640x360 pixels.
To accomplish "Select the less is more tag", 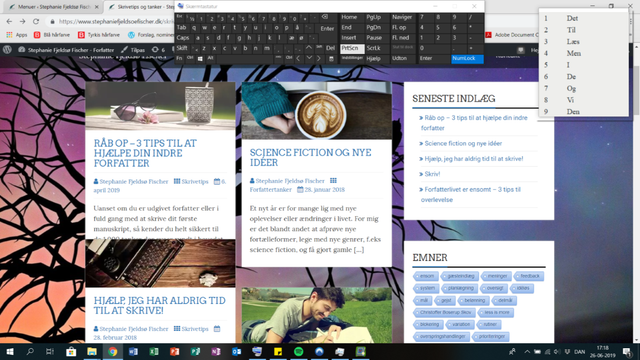I will (496, 313).
